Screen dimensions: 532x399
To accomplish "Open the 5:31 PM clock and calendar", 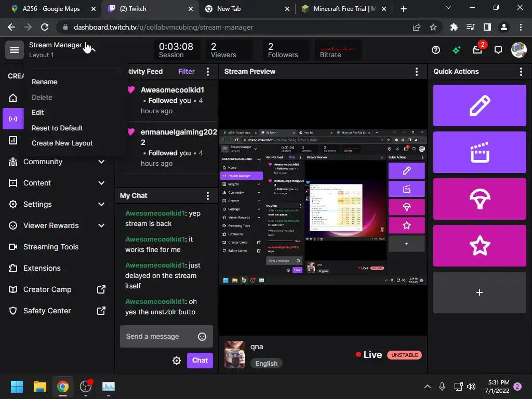I will pos(497,387).
